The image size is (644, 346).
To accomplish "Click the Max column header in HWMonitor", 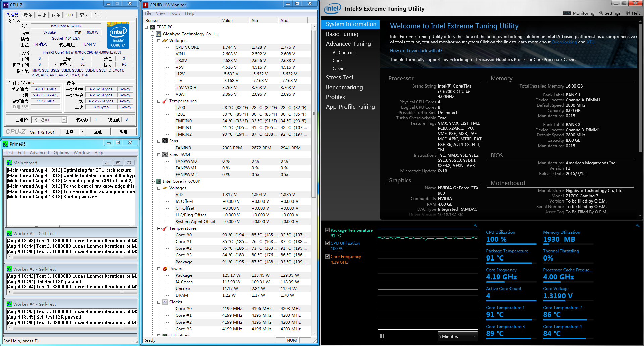I will pos(293,21).
